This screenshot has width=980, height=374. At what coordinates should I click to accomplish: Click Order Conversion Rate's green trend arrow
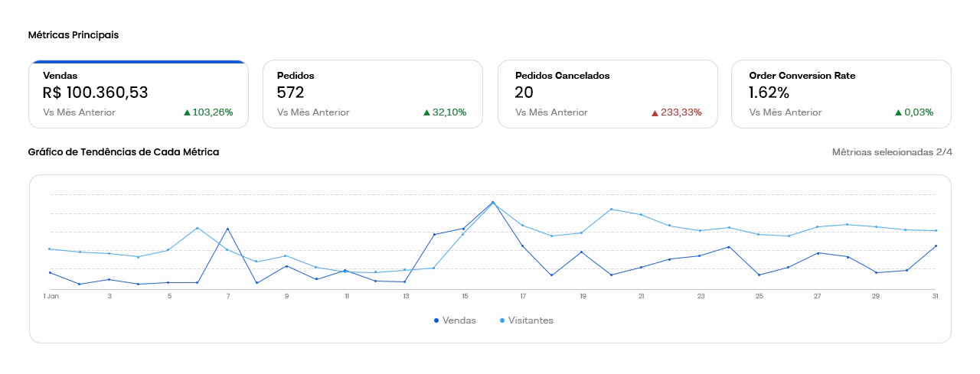tap(898, 112)
